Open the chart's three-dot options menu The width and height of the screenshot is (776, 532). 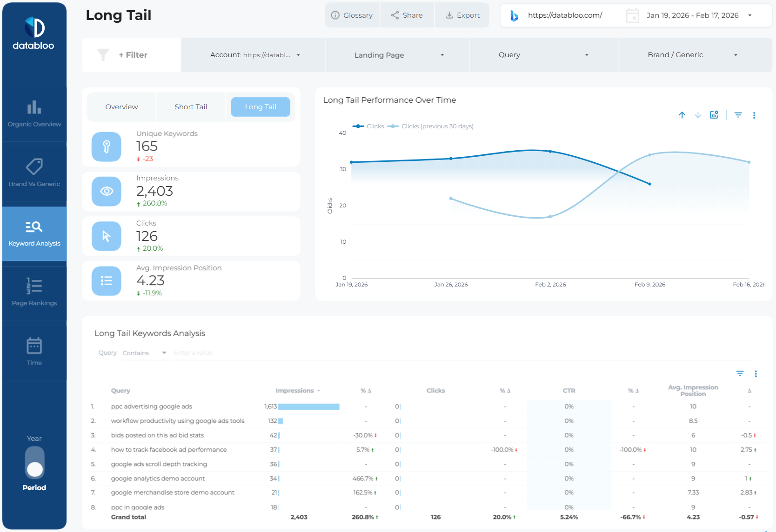click(x=754, y=115)
